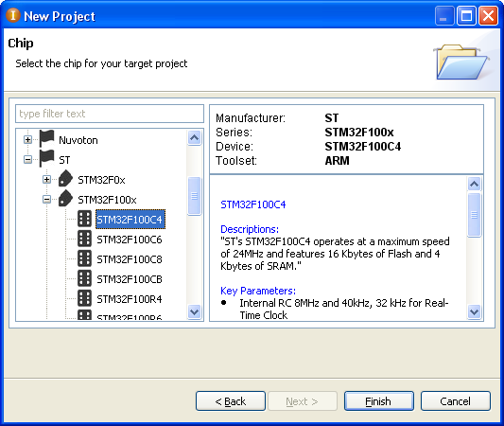
Task: Maximize the New Project window
Action: pos(466,15)
